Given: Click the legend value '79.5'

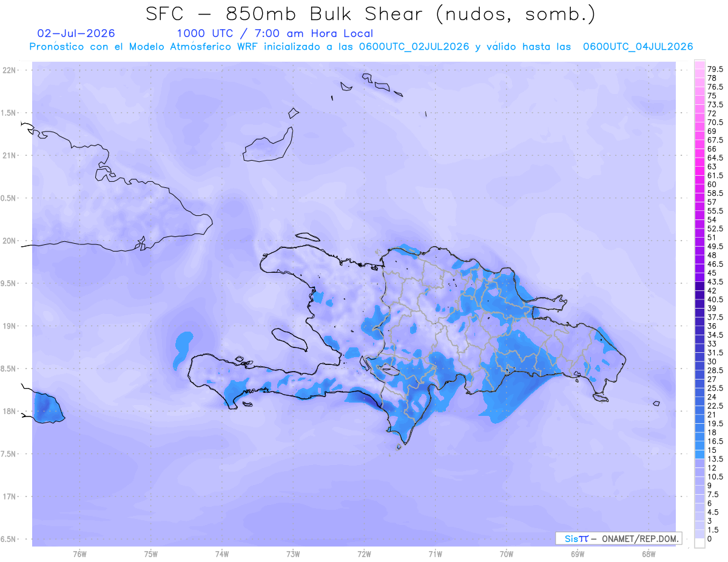Looking at the screenshot, I should tap(715, 70).
